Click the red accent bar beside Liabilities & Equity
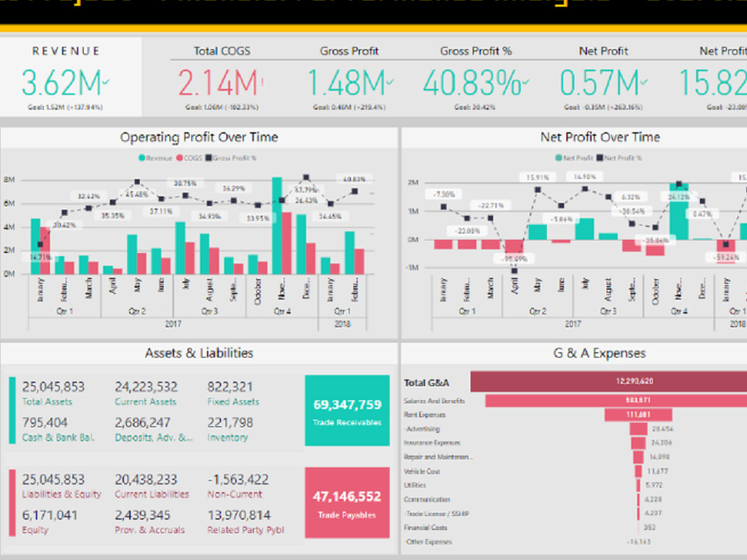Image resolution: width=747 pixels, height=560 pixels. pyautogui.click(x=11, y=500)
